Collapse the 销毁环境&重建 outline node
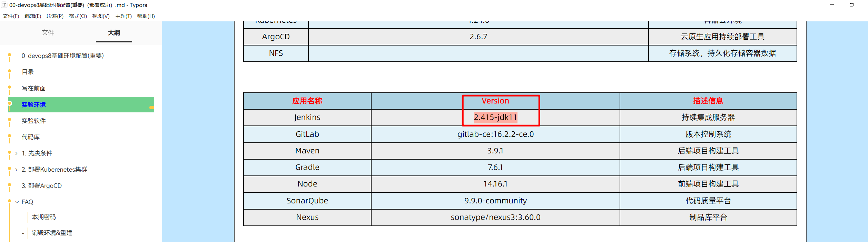This screenshot has height=242, width=868. click(x=23, y=233)
